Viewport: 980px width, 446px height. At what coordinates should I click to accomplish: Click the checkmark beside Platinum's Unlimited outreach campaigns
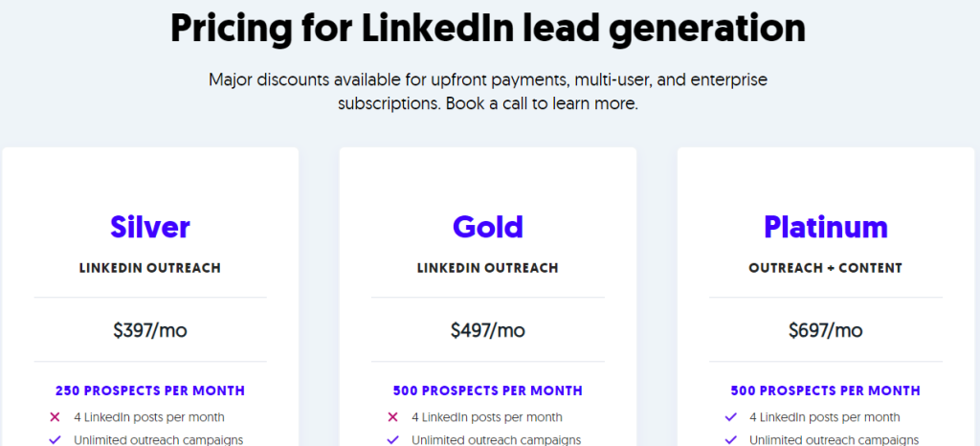pos(730,440)
